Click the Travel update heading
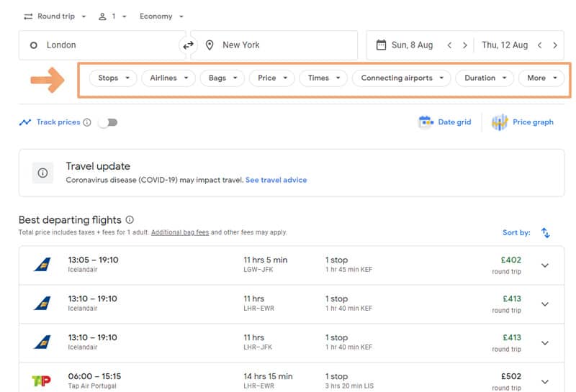Viewport: 576px width, 392px height. coord(98,166)
